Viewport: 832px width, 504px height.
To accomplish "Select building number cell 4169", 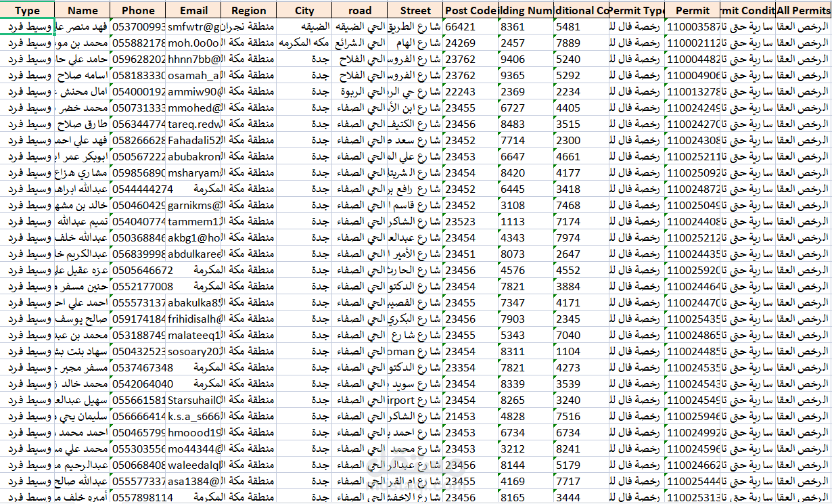I will pyautogui.click(x=526, y=481).
